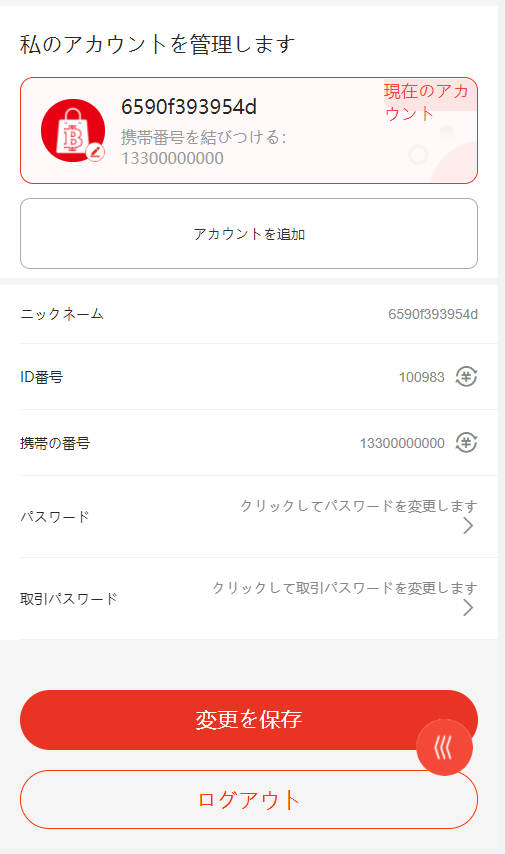Tap the pencil edit badge on avatar
This screenshot has height=854, width=505.
[95, 151]
